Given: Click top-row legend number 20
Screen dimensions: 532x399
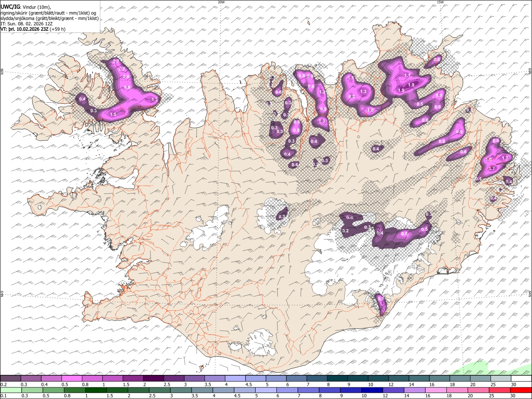Looking at the screenshot, I should pos(473,384).
